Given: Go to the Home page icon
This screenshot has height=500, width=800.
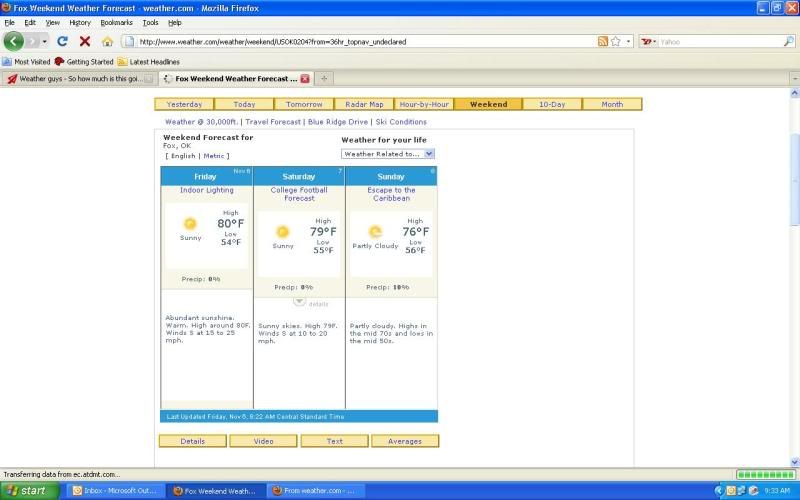Looking at the screenshot, I should pos(107,42).
